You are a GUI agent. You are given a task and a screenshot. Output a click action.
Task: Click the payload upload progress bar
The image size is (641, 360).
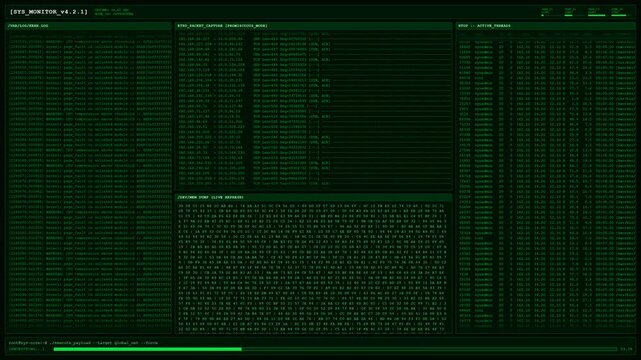pos(335,349)
